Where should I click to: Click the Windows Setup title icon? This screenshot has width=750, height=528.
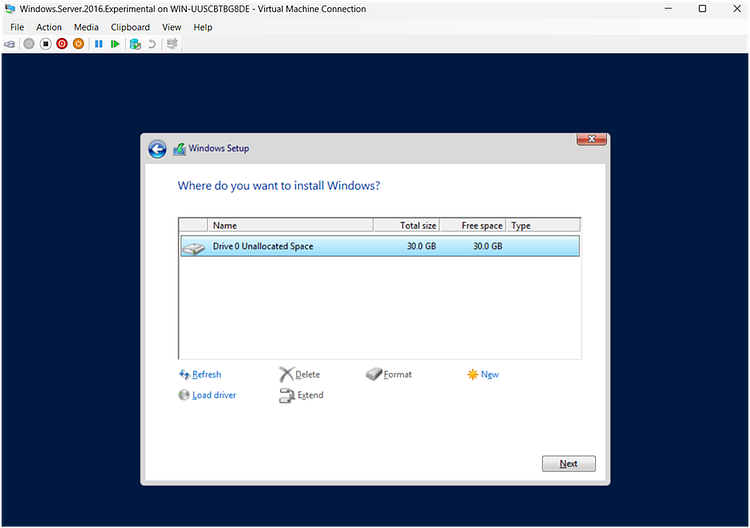click(x=179, y=149)
